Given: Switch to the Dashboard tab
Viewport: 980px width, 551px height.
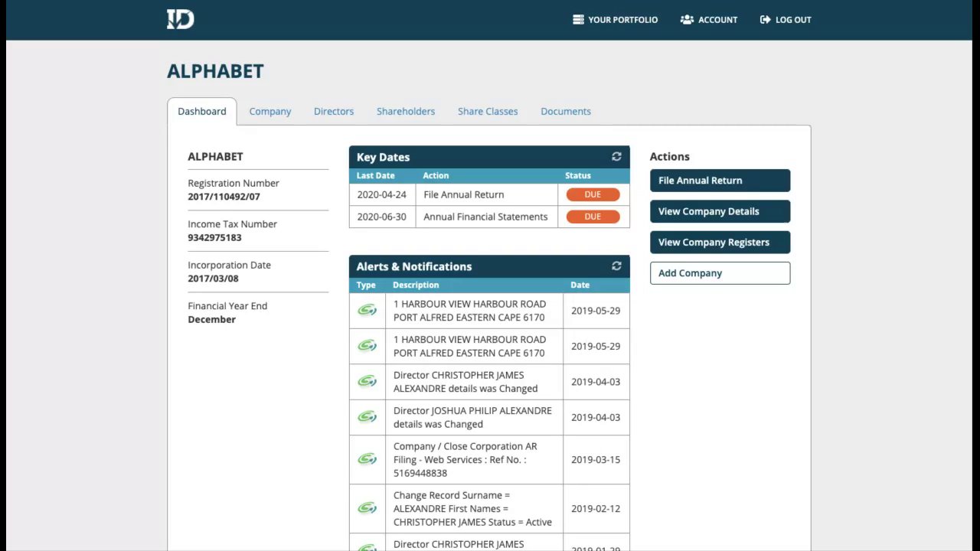Looking at the screenshot, I should click(x=202, y=112).
